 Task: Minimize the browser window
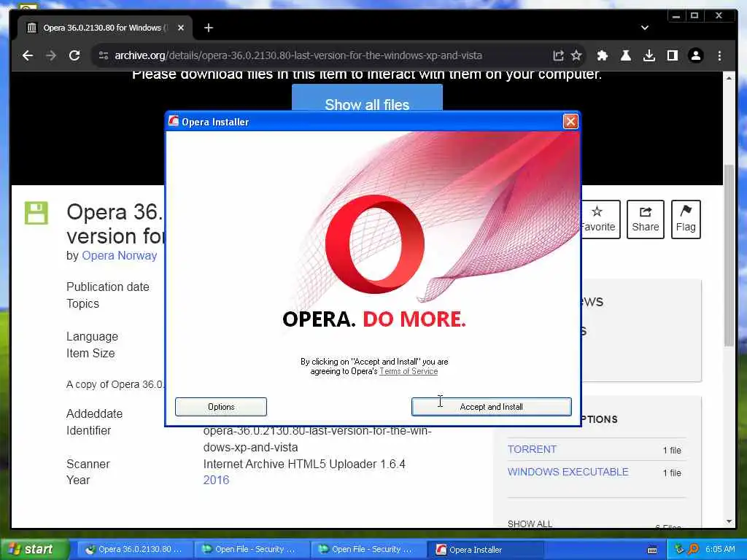click(x=676, y=16)
